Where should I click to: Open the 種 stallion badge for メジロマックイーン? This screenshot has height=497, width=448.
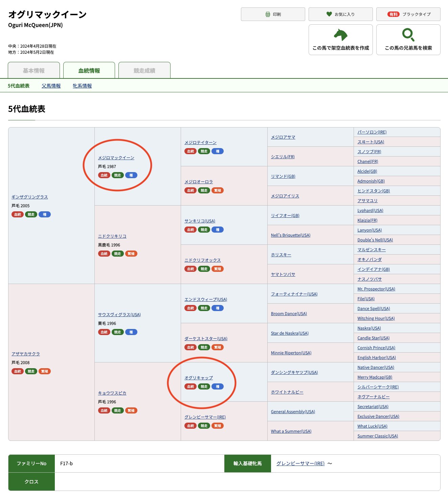(131, 175)
